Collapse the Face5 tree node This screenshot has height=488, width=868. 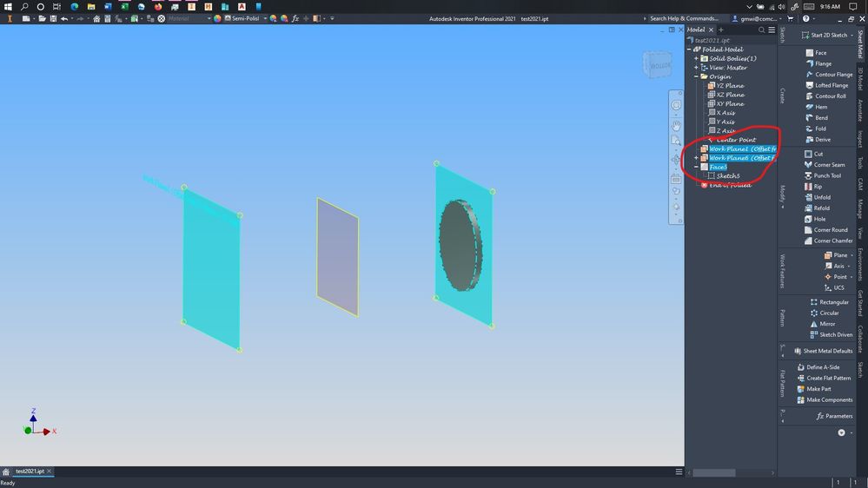tap(696, 167)
